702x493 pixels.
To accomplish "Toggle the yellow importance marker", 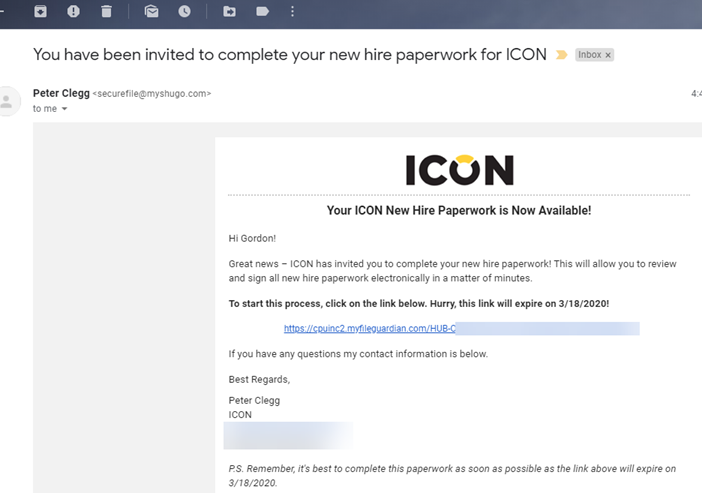I will 561,55.
